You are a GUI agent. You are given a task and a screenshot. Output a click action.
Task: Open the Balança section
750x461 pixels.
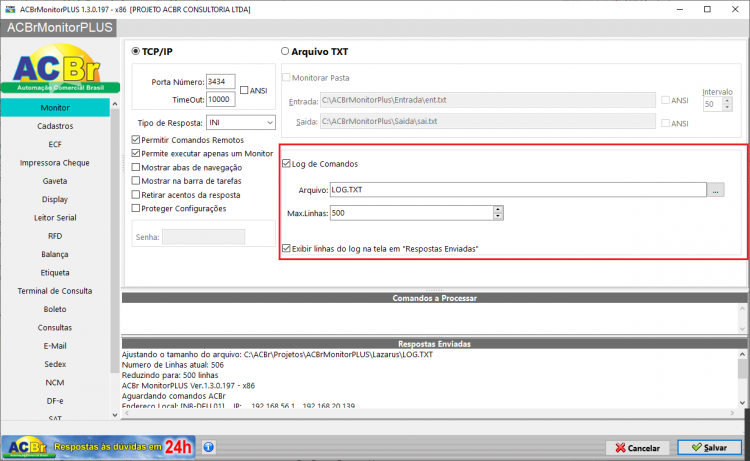[x=55, y=254]
